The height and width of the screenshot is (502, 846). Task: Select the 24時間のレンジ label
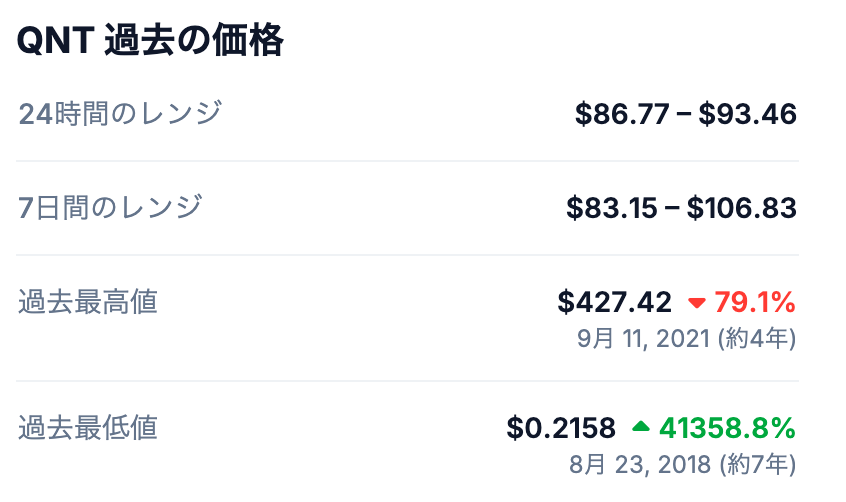click(119, 113)
